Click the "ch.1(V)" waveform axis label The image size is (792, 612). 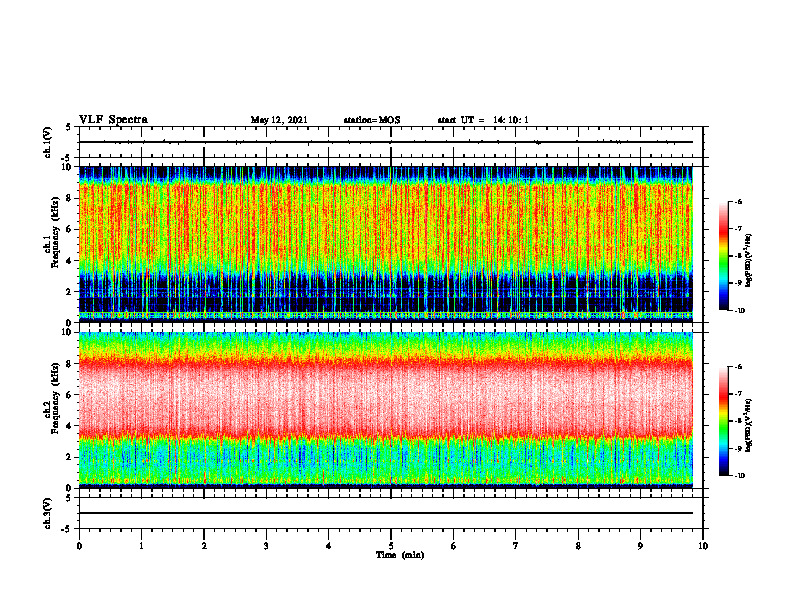[47, 142]
